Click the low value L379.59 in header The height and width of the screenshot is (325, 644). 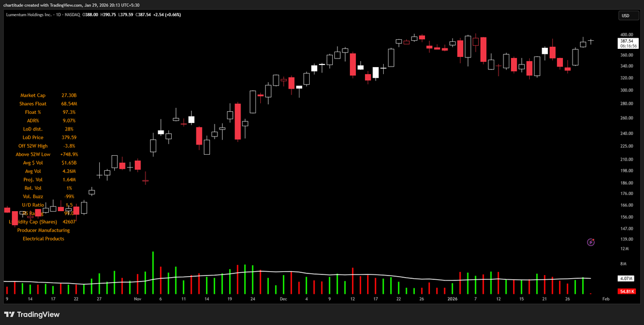(127, 15)
